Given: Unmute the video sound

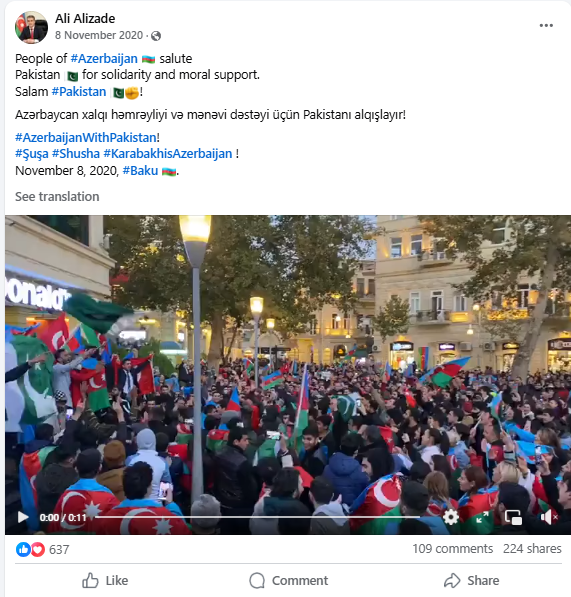Looking at the screenshot, I should 549,517.
